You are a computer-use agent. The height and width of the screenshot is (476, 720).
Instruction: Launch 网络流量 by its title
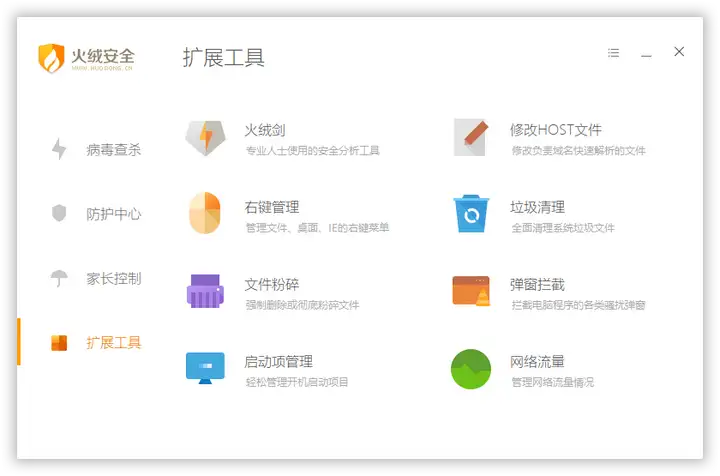[x=537, y=362]
